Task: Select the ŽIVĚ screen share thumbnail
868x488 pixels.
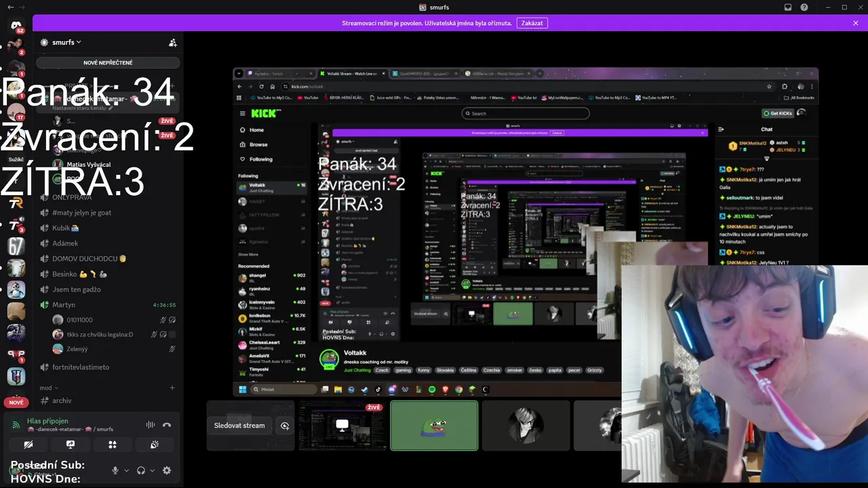Action: click(x=342, y=426)
